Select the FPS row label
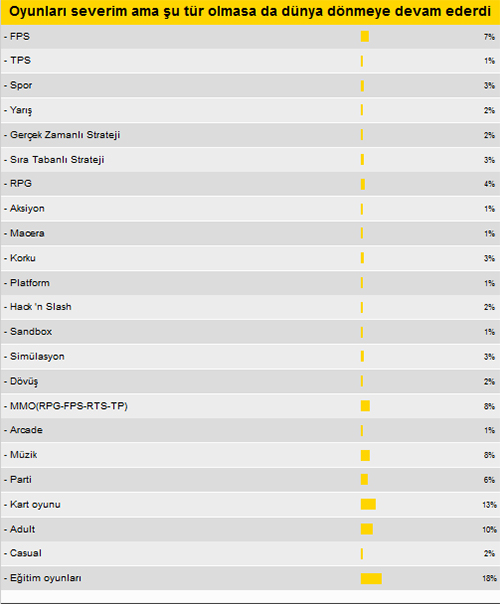The width and height of the screenshot is (500, 604). (x=17, y=37)
